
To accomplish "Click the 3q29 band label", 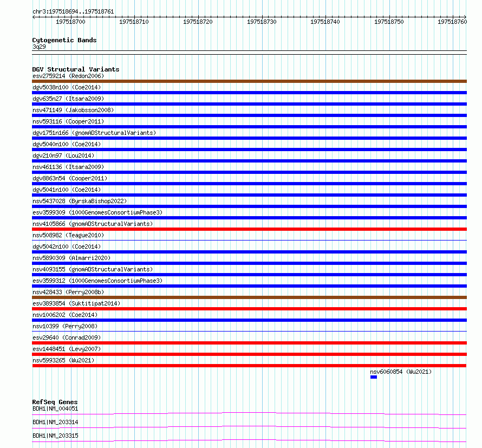I will tap(39, 47).
